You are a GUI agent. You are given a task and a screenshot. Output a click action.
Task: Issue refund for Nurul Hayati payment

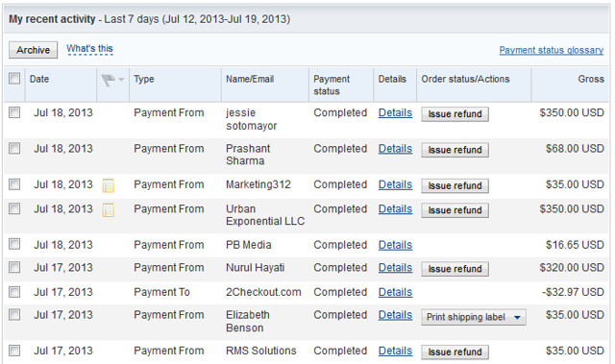click(x=455, y=269)
